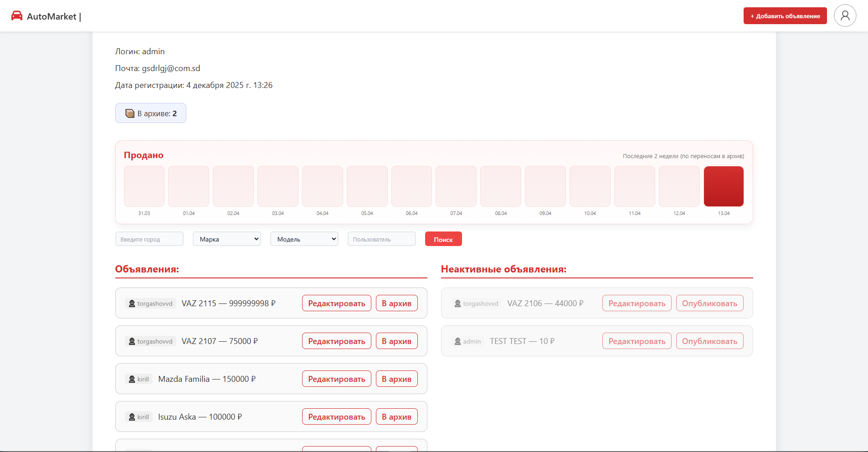Open the Марка brand dropdown
868x452 pixels.
[226, 239]
